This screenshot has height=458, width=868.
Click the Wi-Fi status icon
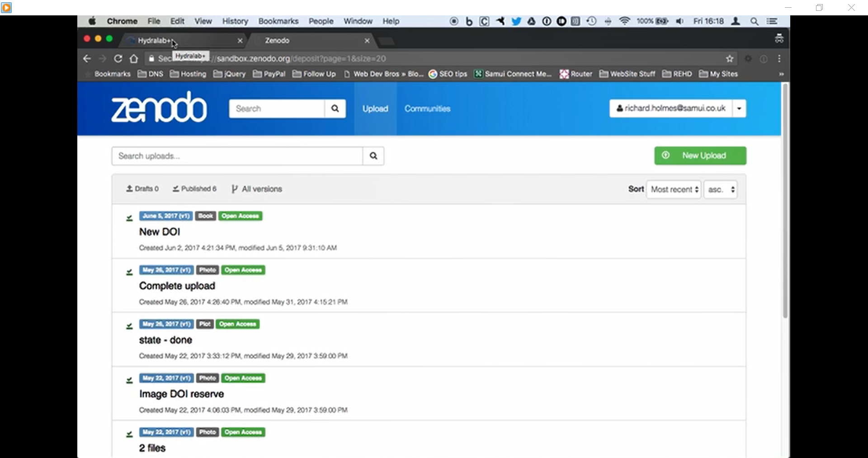point(624,21)
